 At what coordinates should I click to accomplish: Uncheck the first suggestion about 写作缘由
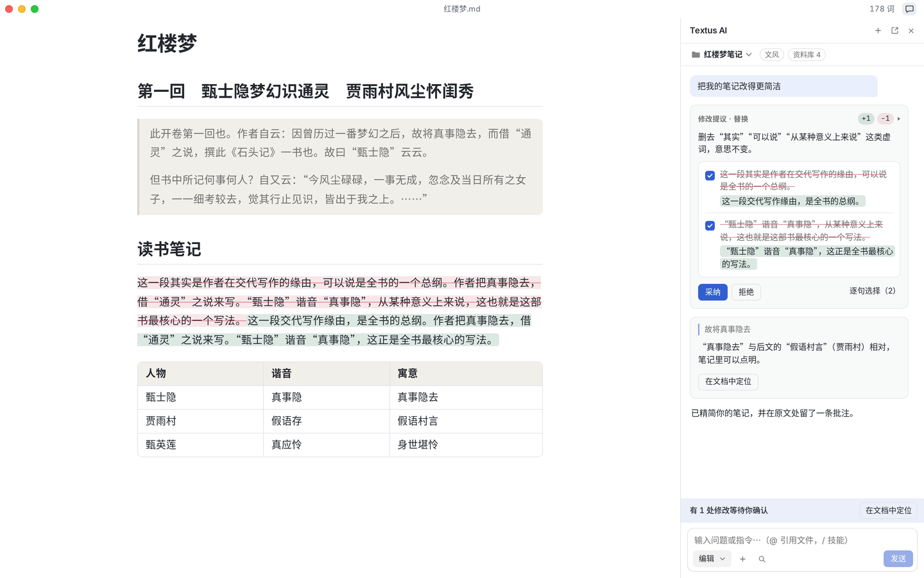tap(710, 175)
